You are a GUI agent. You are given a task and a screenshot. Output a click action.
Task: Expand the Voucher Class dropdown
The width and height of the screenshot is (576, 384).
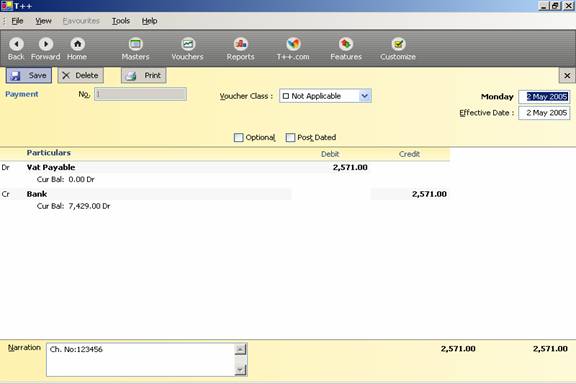tap(364, 96)
